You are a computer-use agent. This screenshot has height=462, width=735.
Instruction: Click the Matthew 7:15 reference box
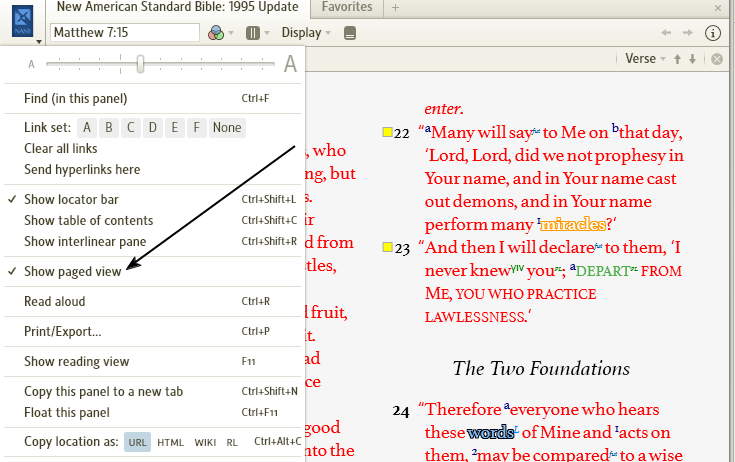[125, 32]
